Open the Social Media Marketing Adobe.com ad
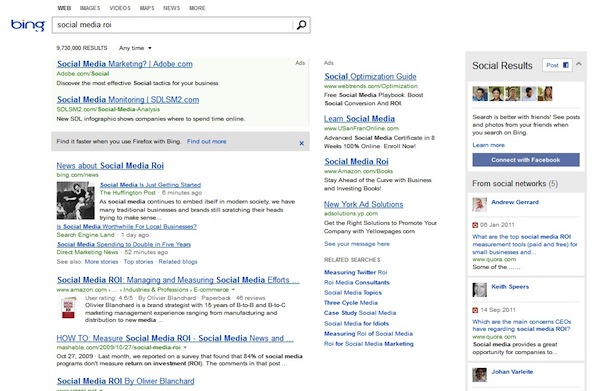This screenshot has width=600, height=391. pos(125,64)
